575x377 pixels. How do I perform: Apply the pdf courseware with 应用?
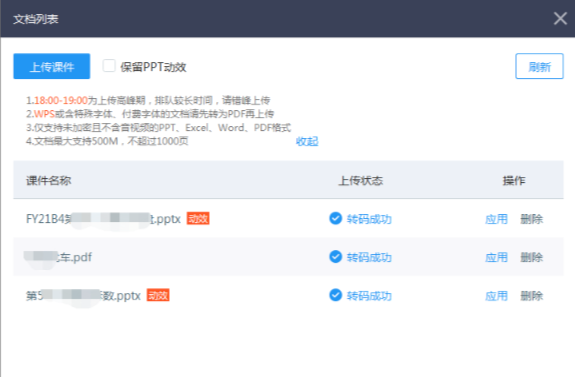point(496,257)
